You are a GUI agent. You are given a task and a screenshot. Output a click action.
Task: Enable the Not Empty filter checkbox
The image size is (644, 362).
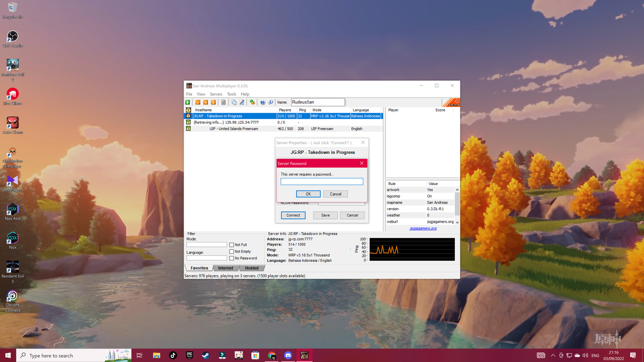click(231, 251)
